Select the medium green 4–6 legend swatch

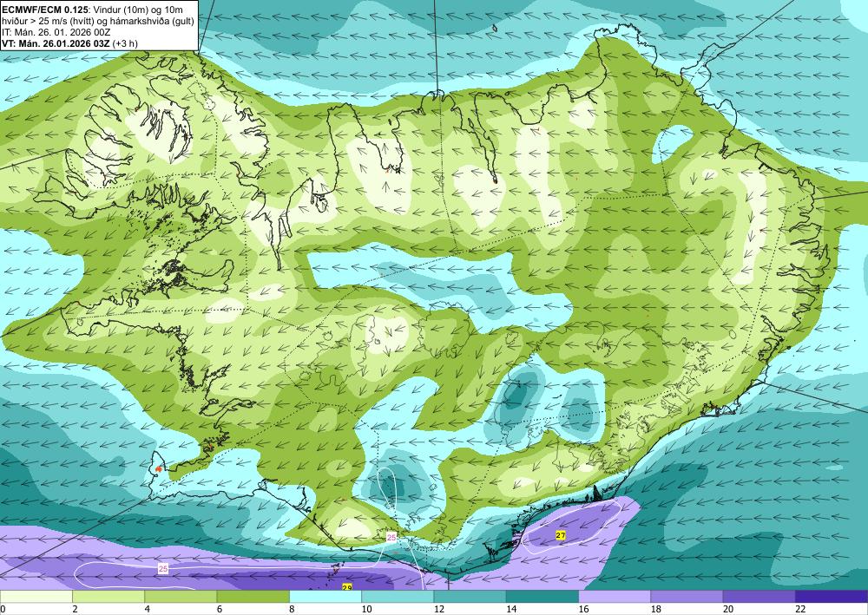(181, 596)
